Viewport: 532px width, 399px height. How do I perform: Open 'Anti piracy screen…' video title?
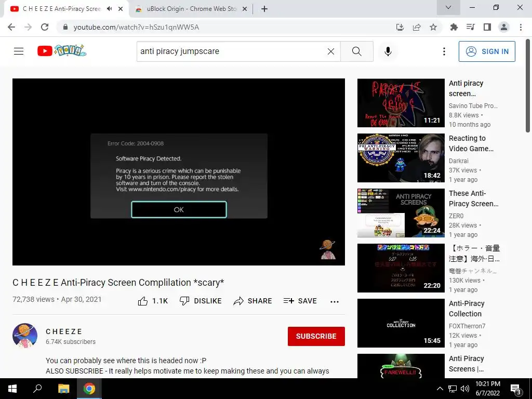[466, 88]
